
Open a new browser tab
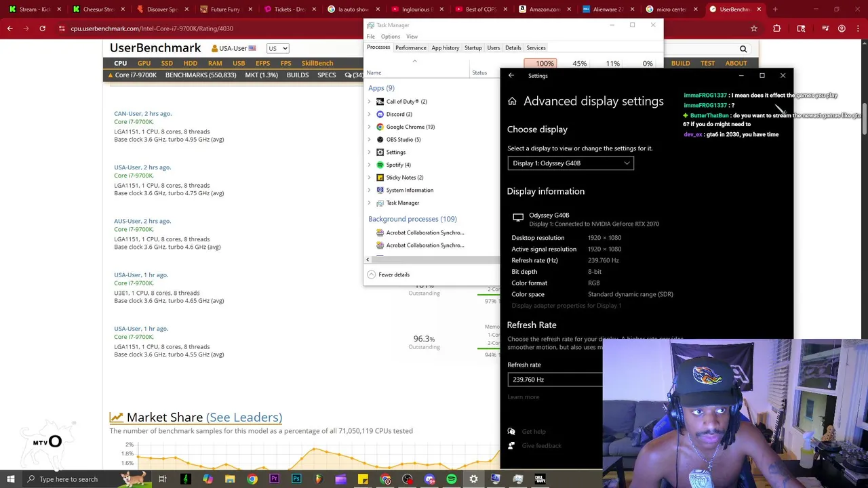click(775, 9)
